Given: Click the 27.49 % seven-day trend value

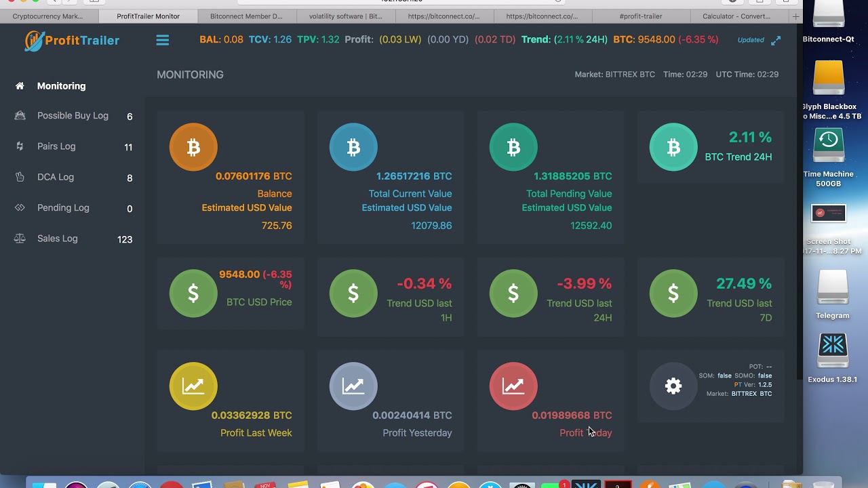Looking at the screenshot, I should point(744,283).
